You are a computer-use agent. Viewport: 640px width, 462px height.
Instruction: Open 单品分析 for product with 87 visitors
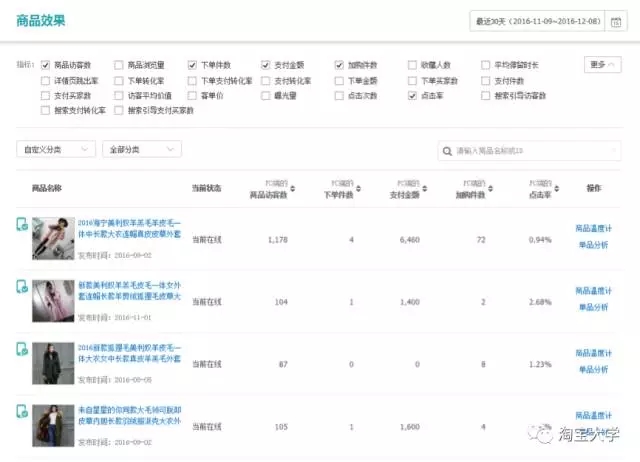point(593,370)
